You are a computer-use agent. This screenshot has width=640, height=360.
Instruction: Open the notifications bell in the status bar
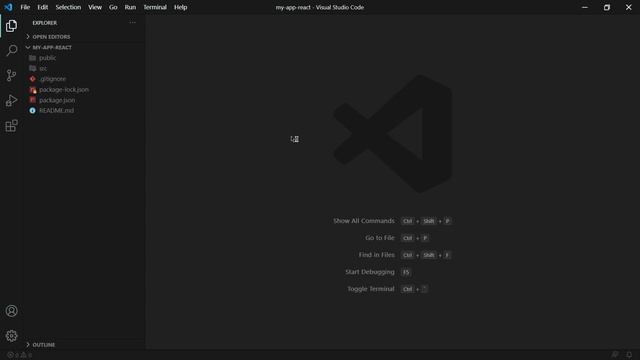629,355
